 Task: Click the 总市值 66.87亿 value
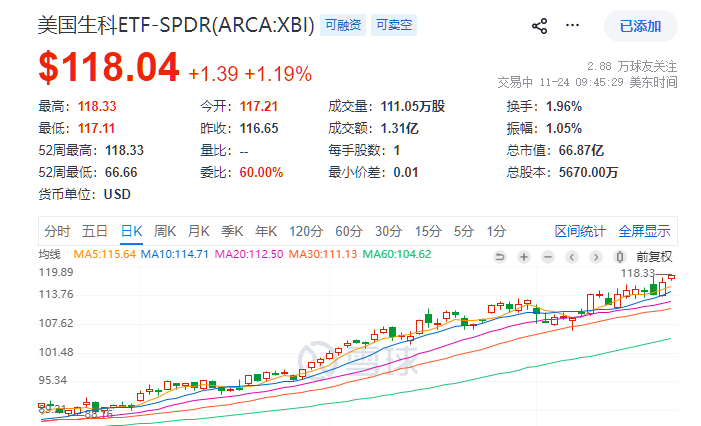[x=581, y=150]
